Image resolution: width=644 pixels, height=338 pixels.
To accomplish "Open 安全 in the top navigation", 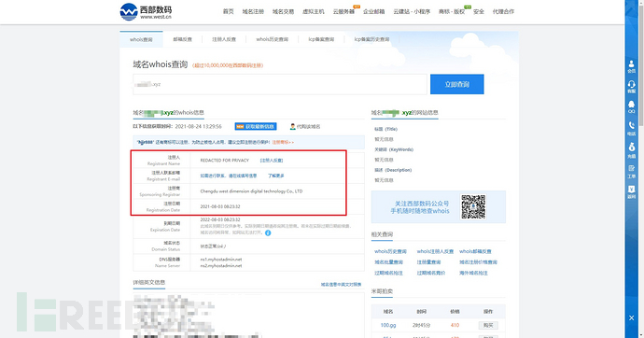I will 479,11.
